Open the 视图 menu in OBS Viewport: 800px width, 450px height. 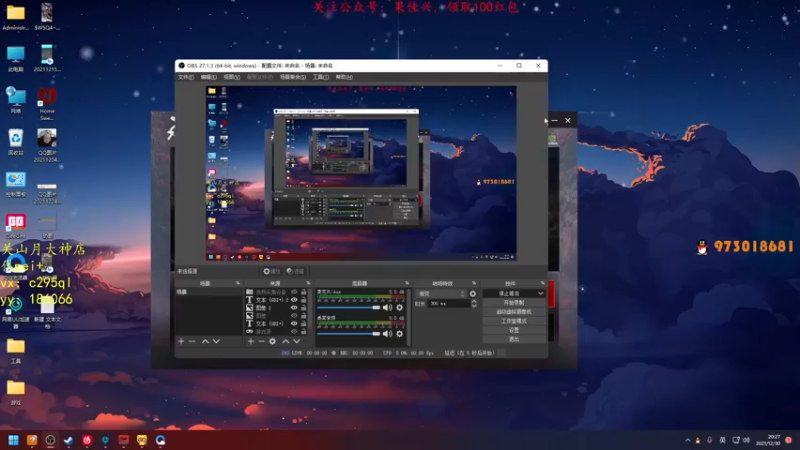tap(231, 77)
